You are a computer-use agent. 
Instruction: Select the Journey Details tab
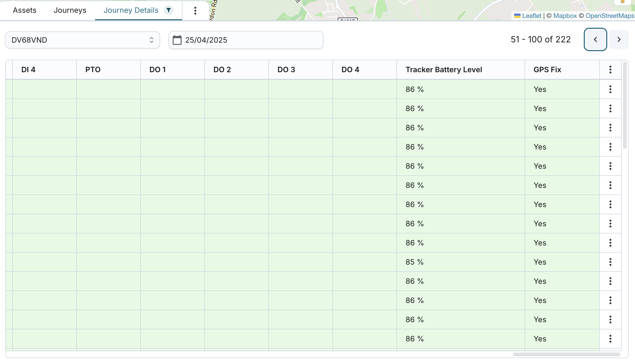(131, 10)
